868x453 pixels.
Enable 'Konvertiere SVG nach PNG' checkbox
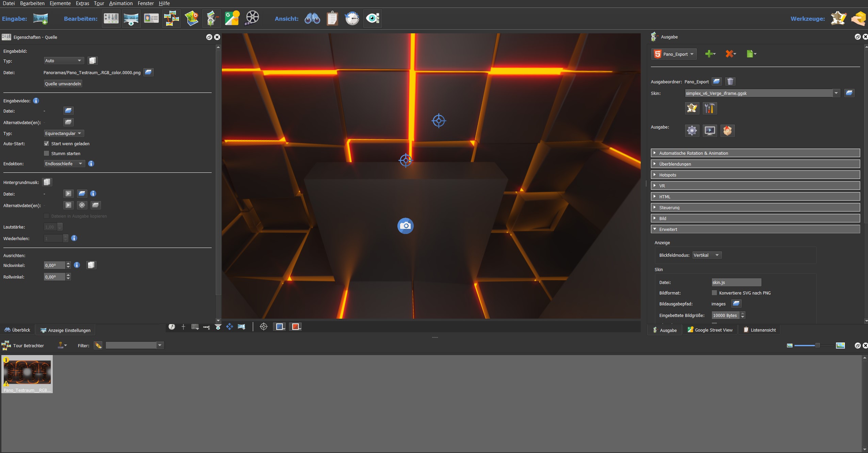tap(715, 293)
